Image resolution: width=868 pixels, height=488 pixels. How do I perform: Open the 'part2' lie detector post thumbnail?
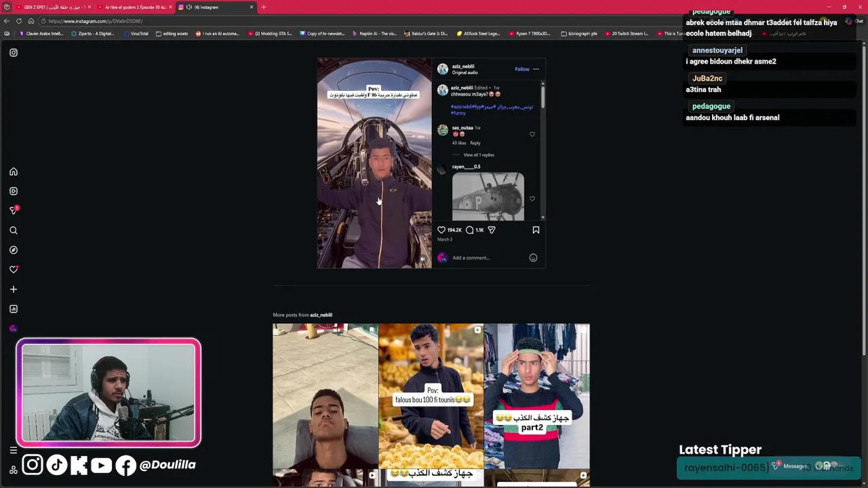(537, 396)
